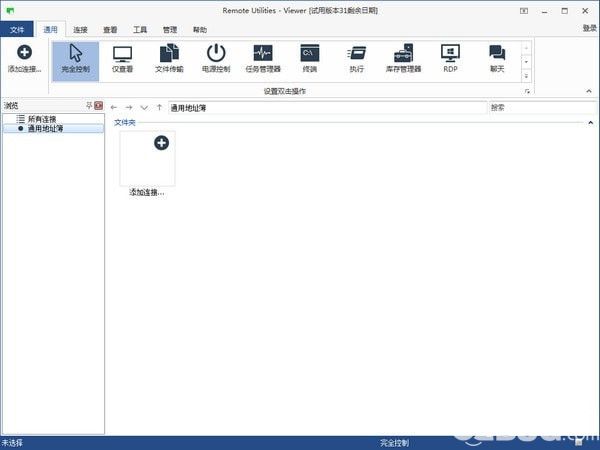Click the Folders (文件夹) group header text
600x450 pixels.
click(125, 122)
